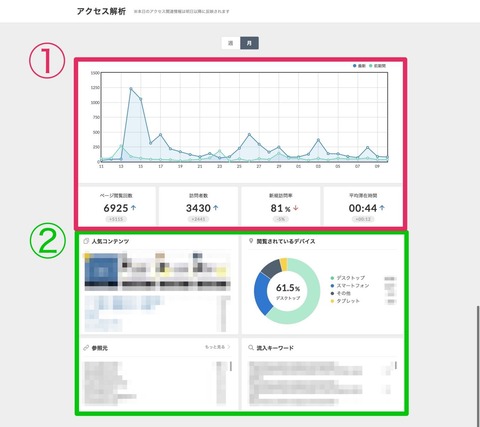Click the 訪問者数 card label
Image resolution: width=480 pixels, height=427 pixels.
[x=198, y=196]
